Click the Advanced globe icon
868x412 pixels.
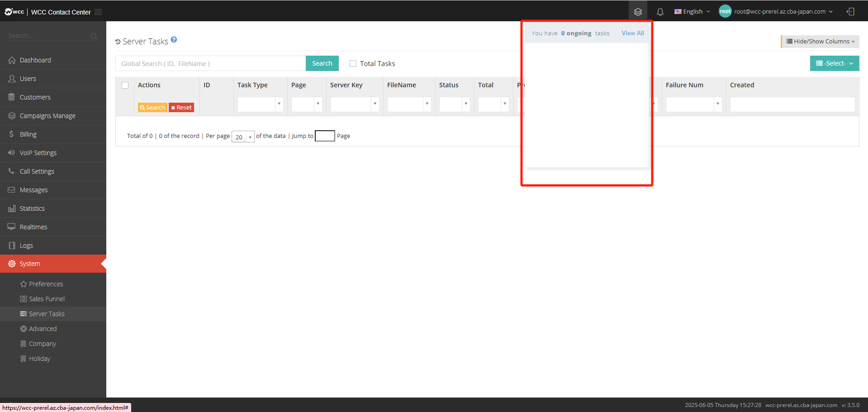tap(24, 329)
